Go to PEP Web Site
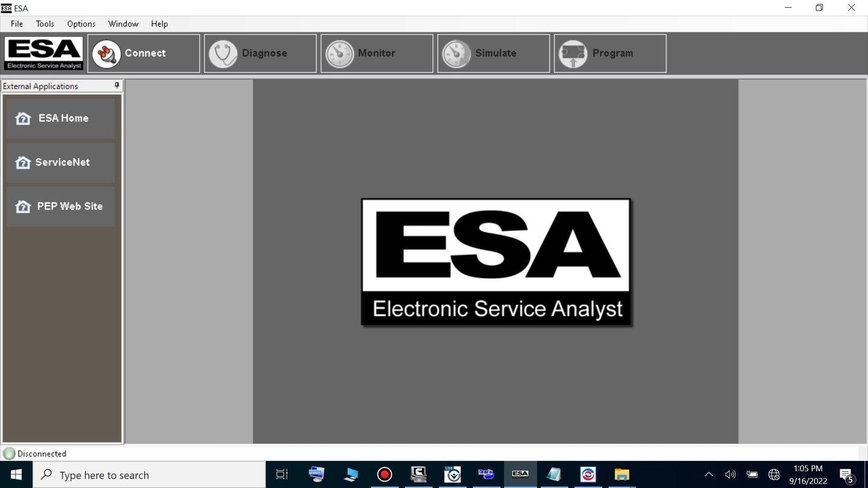This screenshot has width=868, height=488. coord(61,206)
